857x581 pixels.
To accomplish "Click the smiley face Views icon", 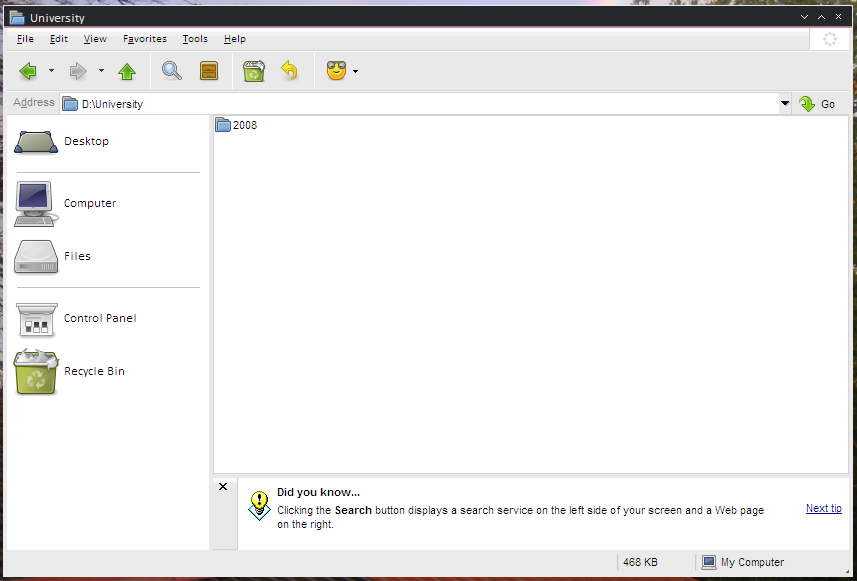I will [336, 71].
